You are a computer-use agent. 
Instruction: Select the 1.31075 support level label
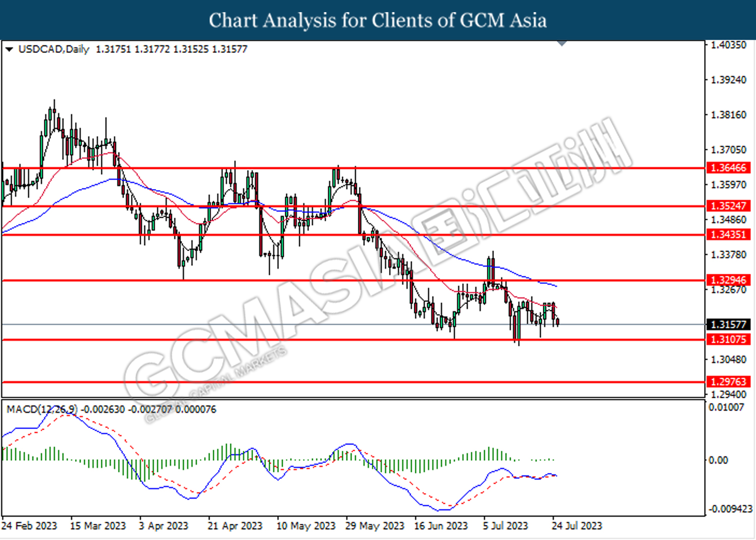728,339
